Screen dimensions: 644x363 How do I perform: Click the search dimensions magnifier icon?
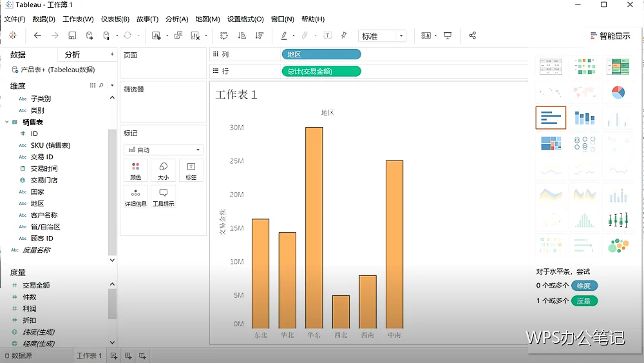[x=101, y=86]
